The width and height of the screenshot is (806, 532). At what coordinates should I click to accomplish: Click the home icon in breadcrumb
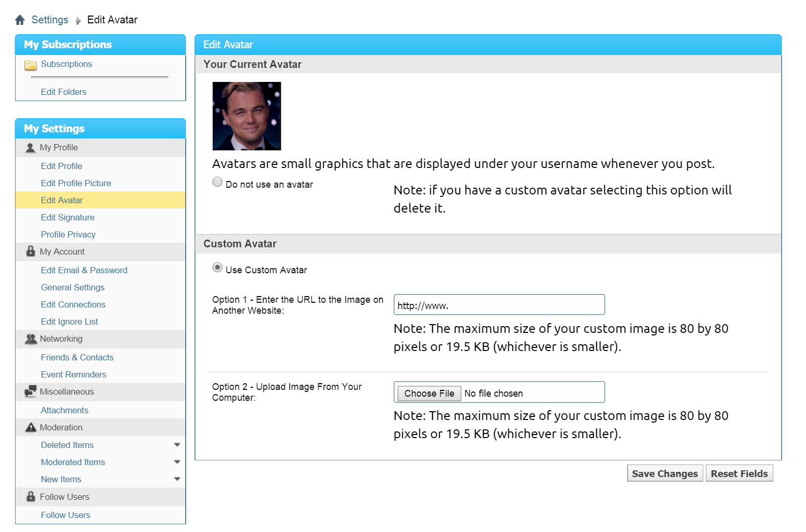click(x=20, y=20)
